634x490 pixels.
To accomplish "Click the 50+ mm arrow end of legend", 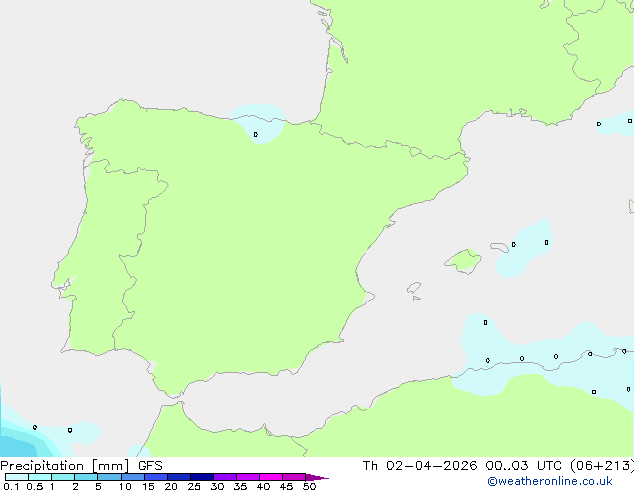I will click(317, 477).
